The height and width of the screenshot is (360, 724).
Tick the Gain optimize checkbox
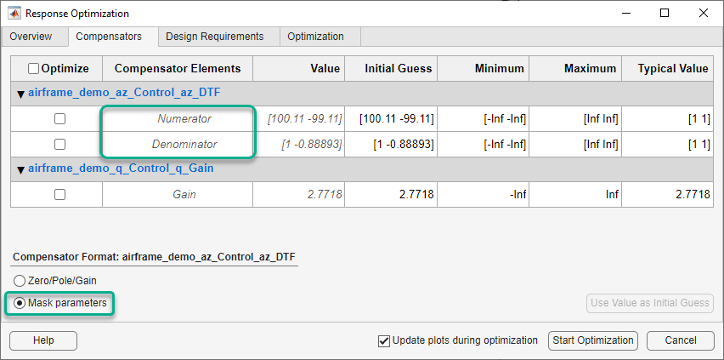(60, 195)
